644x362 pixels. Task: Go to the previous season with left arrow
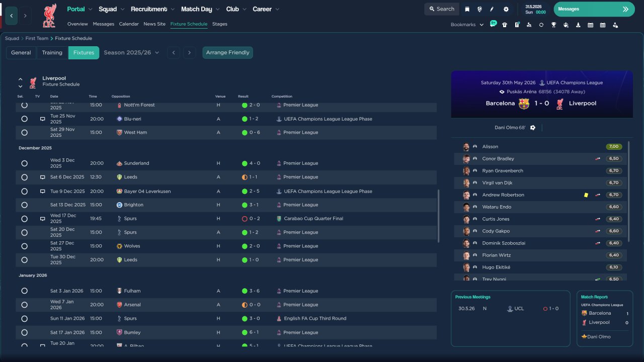coord(174,53)
